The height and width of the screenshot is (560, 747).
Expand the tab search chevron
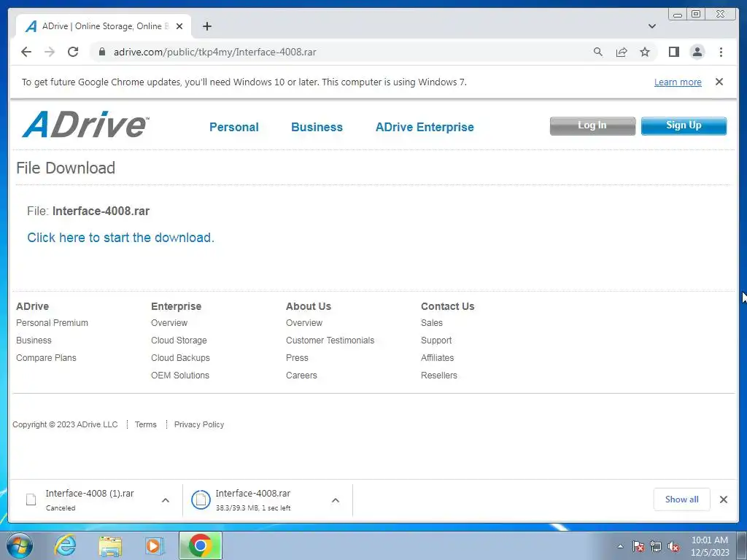[651, 26]
